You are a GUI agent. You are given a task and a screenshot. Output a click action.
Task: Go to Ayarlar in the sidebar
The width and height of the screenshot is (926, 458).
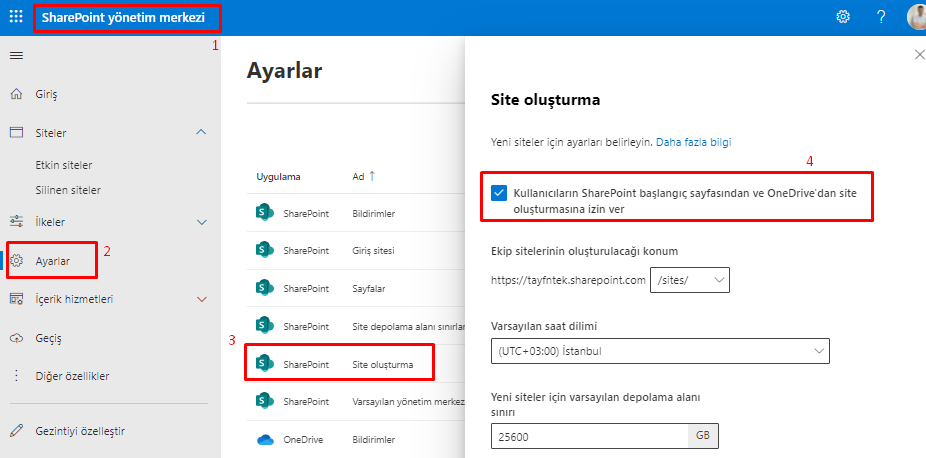click(x=53, y=261)
